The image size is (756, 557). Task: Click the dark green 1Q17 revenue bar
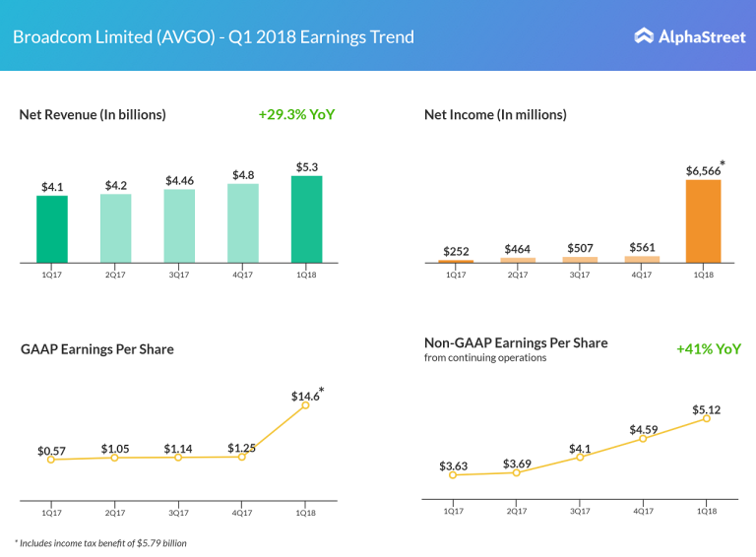click(x=52, y=228)
